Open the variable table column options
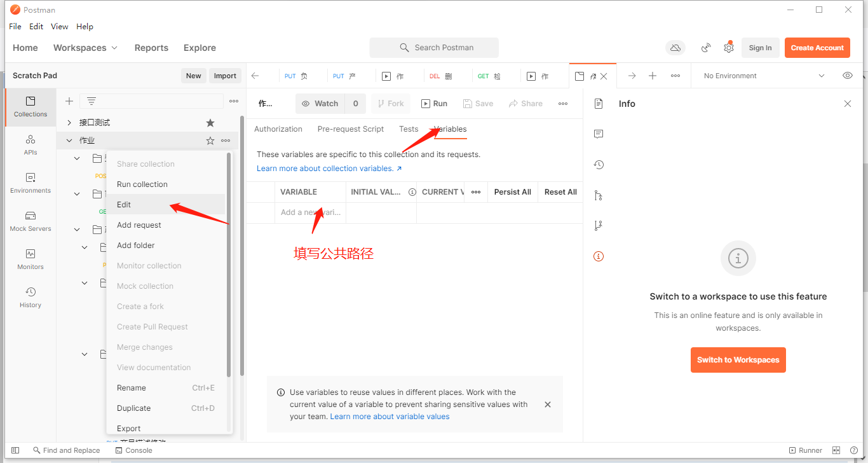868x463 pixels. (x=476, y=192)
